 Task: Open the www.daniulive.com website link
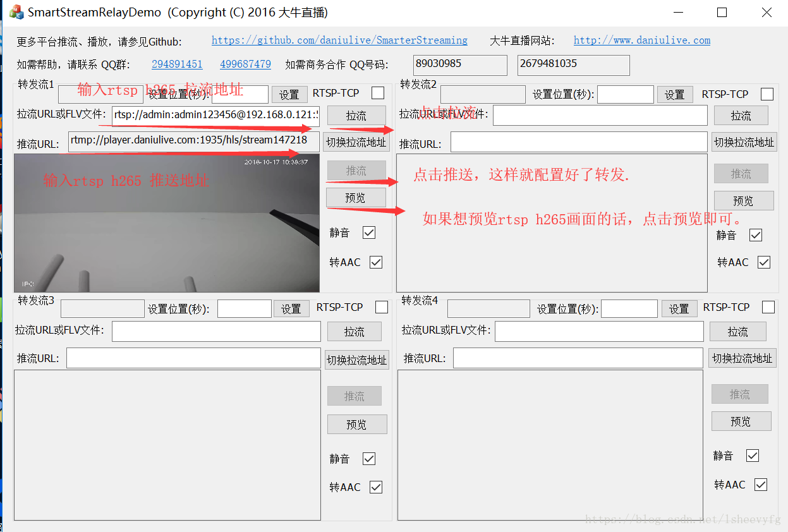point(642,40)
